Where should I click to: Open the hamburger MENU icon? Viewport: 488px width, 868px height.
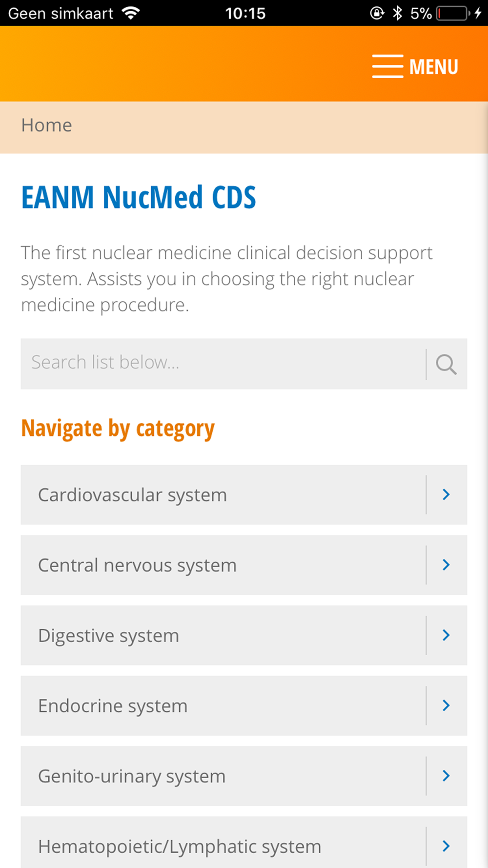coord(387,66)
